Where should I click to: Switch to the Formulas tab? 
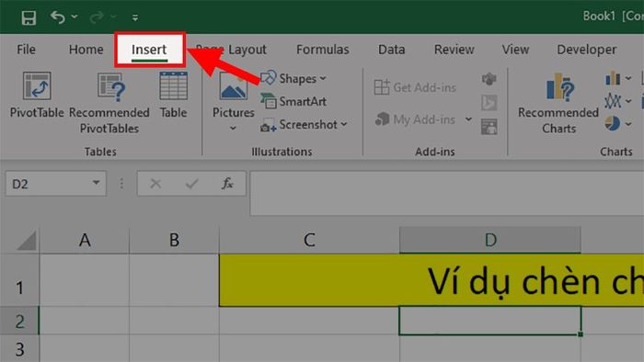pyautogui.click(x=322, y=50)
